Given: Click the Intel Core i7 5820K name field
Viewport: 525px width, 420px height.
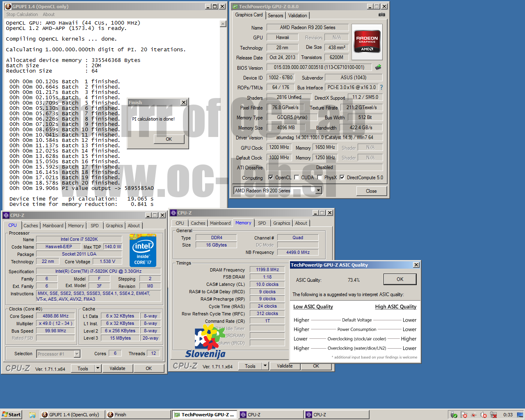Looking at the screenshot, I should tap(79, 239).
